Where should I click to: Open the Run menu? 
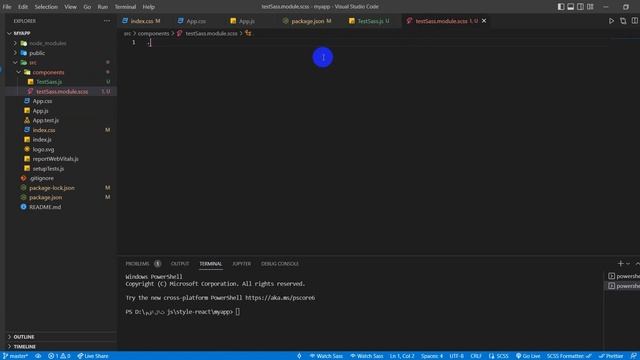pyautogui.click(x=102, y=7)
